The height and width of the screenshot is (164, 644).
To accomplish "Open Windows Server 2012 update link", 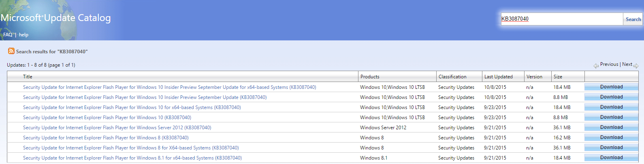I will coord(117,128).
